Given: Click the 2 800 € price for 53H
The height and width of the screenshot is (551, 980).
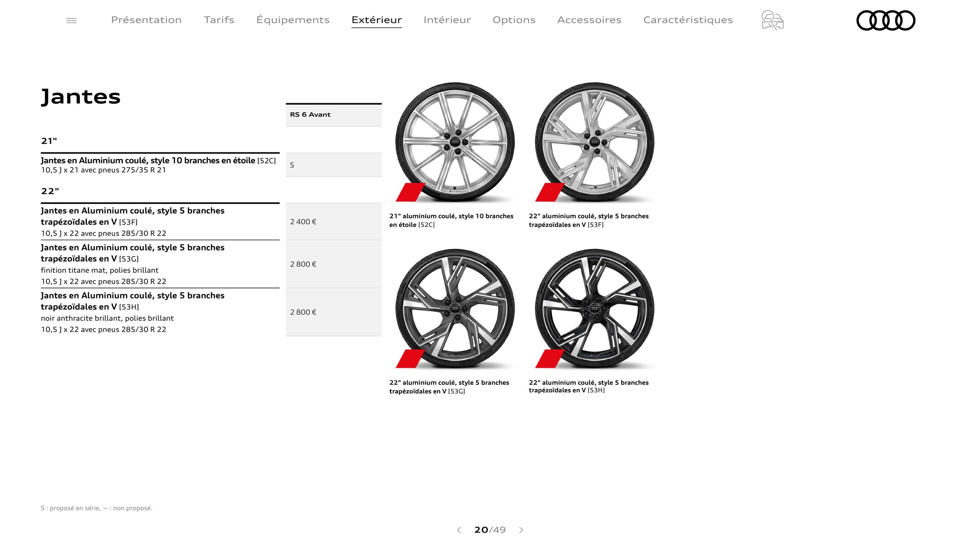Looking at the screenshot, I should coord(334,312).
